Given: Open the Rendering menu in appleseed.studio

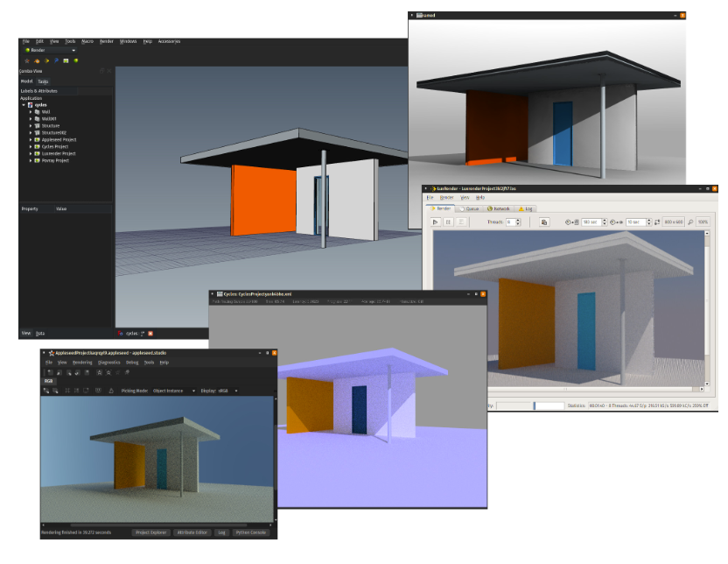Looking at the screenshot, I should coord(81,363).
